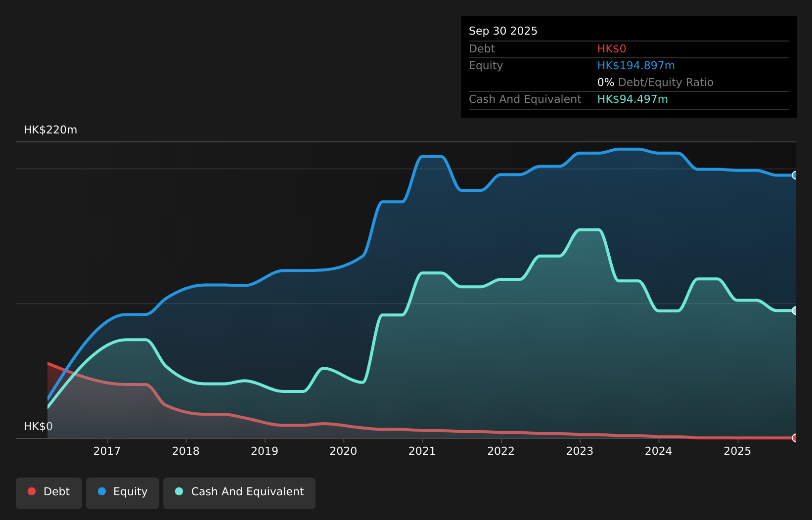Click the 2018 x-axis label
812x520 pixels.
186,451
